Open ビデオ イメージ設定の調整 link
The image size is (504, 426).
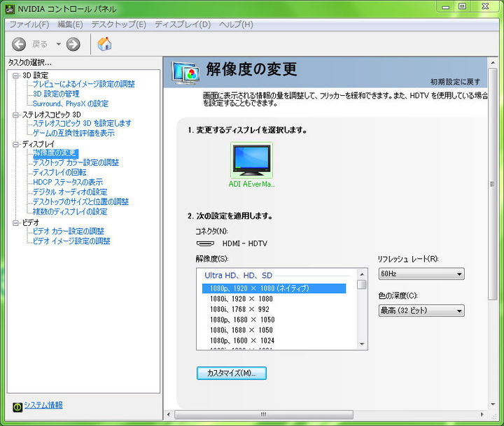(x=71, y=241)
